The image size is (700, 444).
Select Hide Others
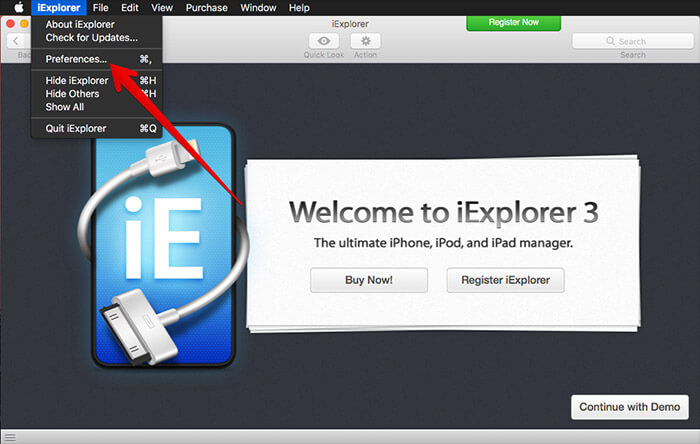click(x=96, y=94)
